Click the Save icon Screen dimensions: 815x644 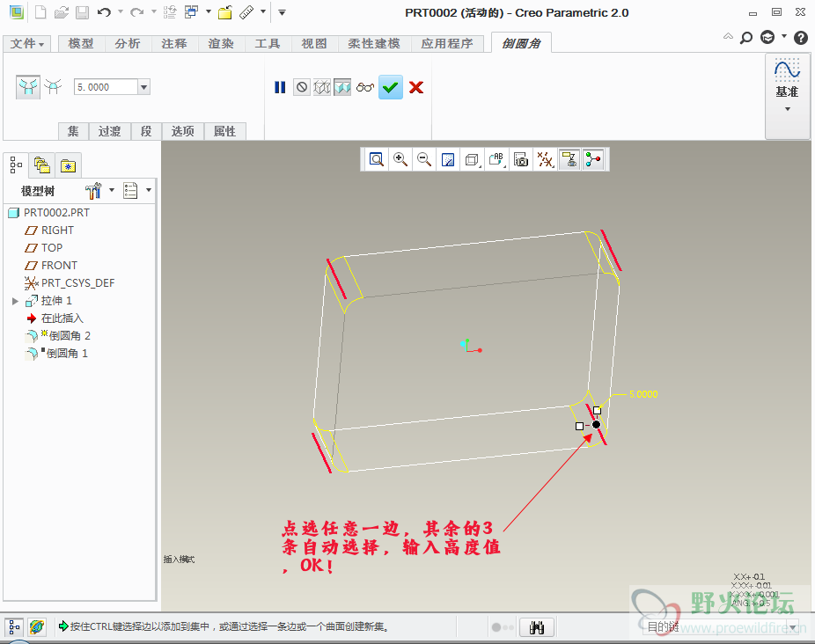click(x=82, y=12)
